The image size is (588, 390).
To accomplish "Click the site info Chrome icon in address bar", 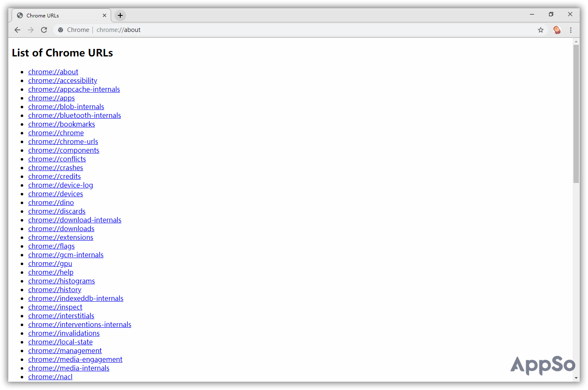I will [61, 30].
